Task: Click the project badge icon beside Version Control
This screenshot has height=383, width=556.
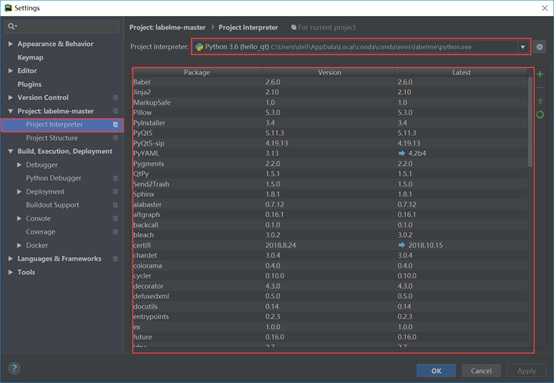Action: click(x=115, y=98)
